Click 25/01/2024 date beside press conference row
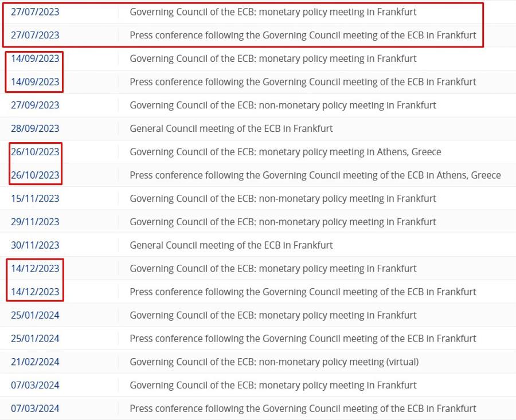This screenshot has height=420, width=516. click(35, 339)
